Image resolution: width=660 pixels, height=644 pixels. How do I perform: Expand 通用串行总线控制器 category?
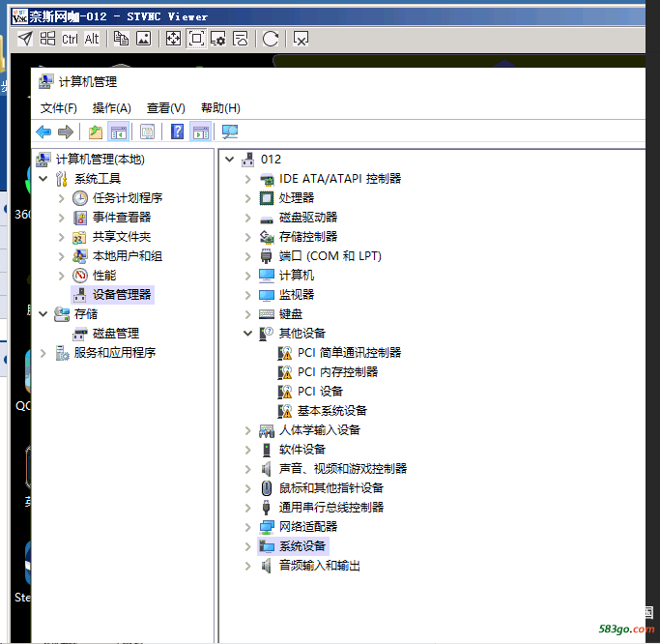(x=248, y=508)
